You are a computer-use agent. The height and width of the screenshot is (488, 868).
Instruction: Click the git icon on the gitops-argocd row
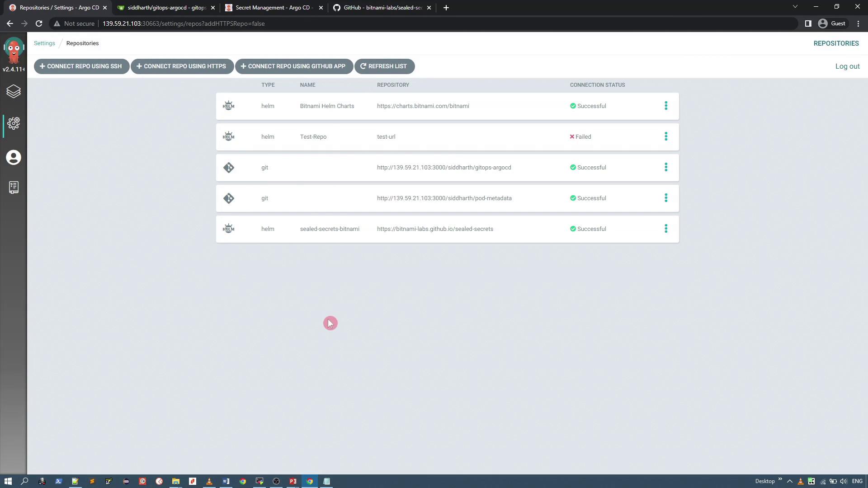(229, 168)
